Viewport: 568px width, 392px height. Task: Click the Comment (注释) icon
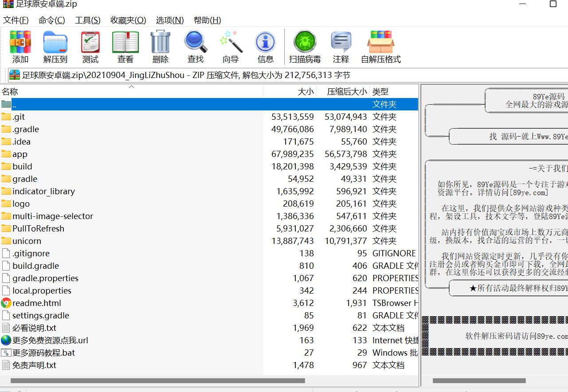[341, 42]
